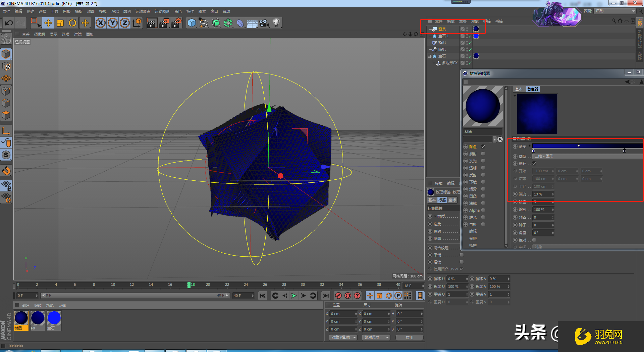Add a Cube primitive object
The height and width of the screenshot is (352, 644).
click(x=192, y=23)
